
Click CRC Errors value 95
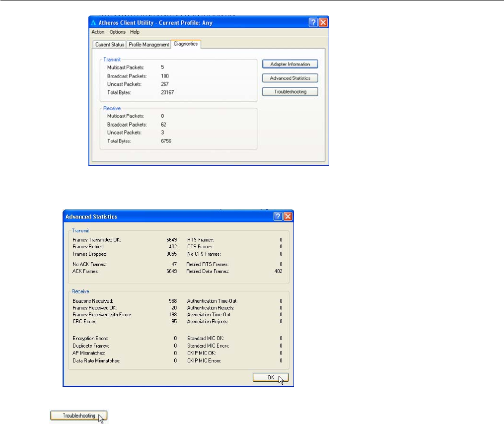pos(174,321)
